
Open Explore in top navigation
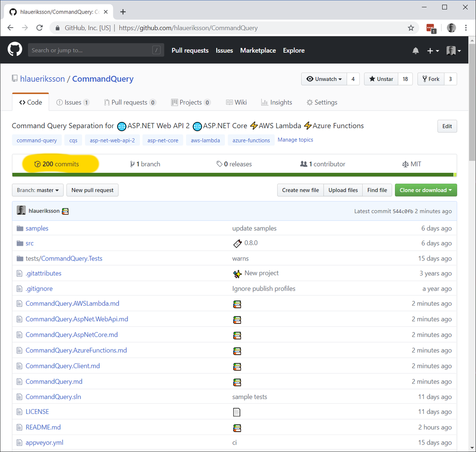pos(294,50)
